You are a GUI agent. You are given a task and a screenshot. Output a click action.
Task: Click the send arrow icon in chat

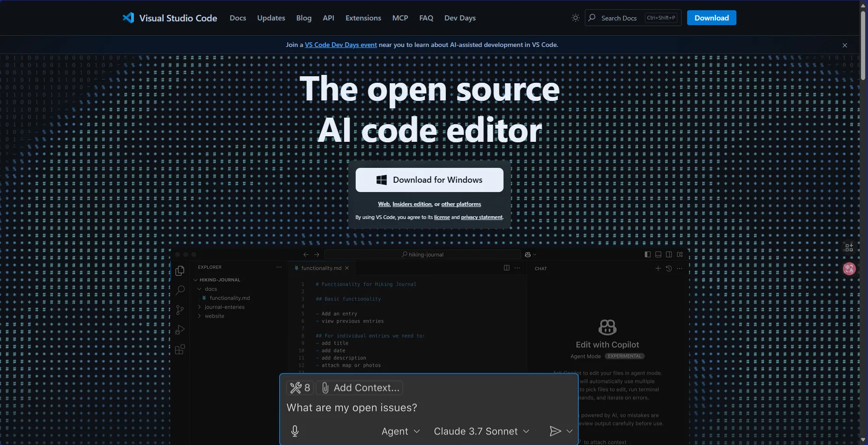click(555, 431)
